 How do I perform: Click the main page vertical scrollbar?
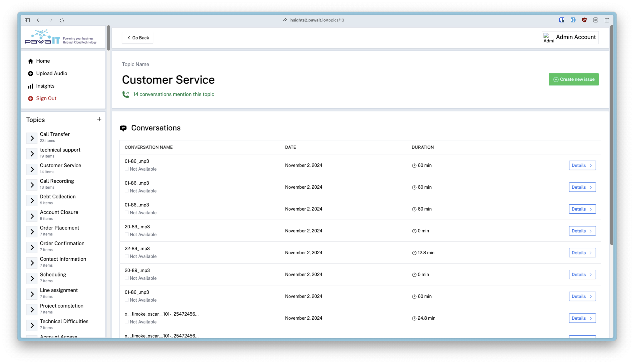tap(612, 135)
